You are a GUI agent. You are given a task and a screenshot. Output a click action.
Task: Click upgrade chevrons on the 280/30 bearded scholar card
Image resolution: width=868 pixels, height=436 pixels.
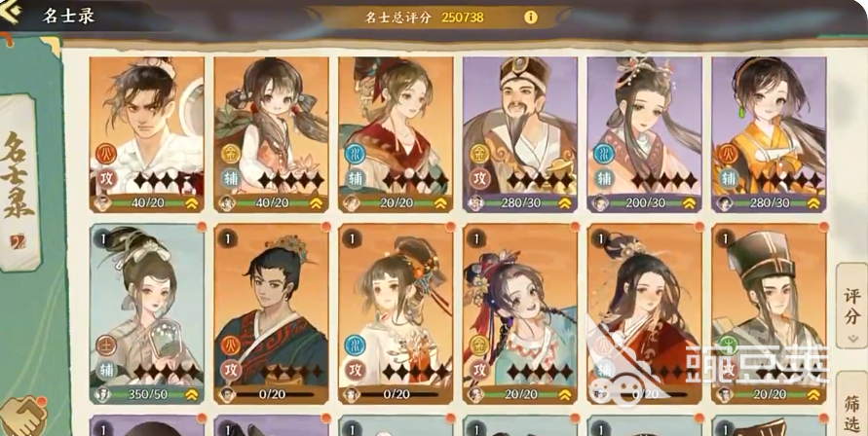[565, 203]
